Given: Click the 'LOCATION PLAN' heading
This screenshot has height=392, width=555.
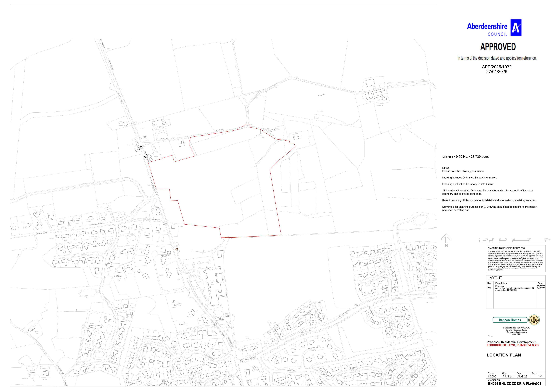Looking at the screenshot, I should click(504, 355).
